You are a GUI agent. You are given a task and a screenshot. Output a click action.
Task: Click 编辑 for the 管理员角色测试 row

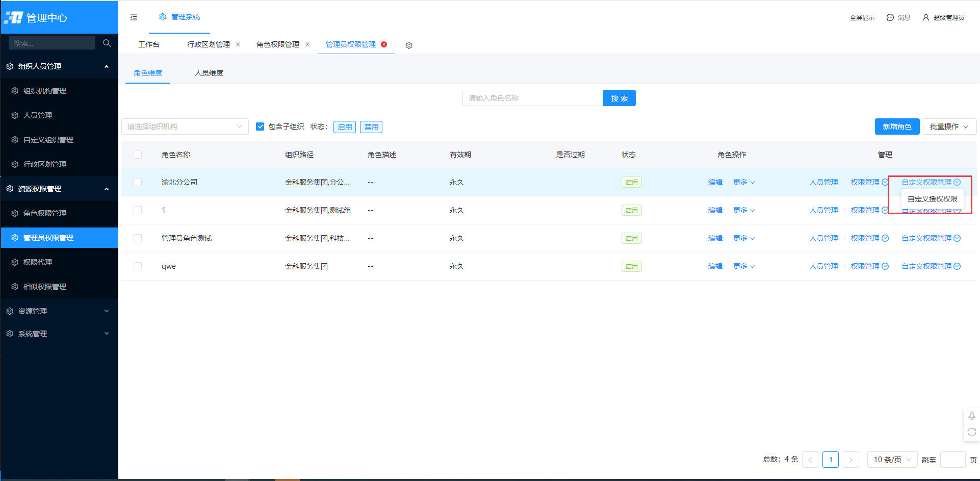tap(715, 238)
